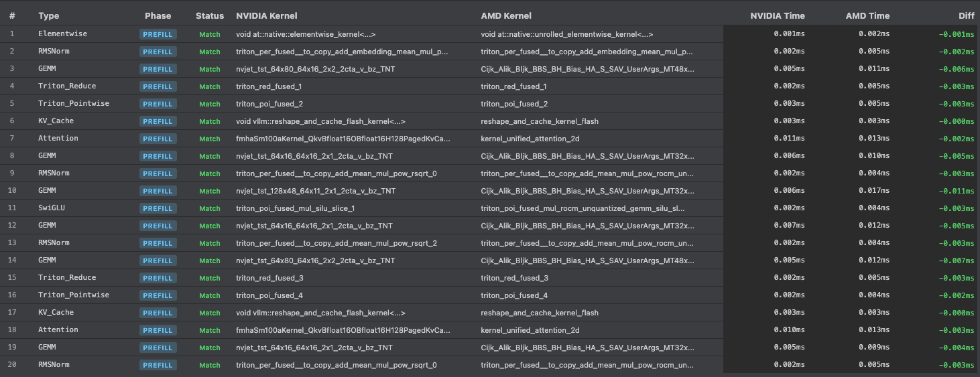Click the Match status in the Elementwise row
The width and height of the screenshot is (980, 377).
point(209,34)
